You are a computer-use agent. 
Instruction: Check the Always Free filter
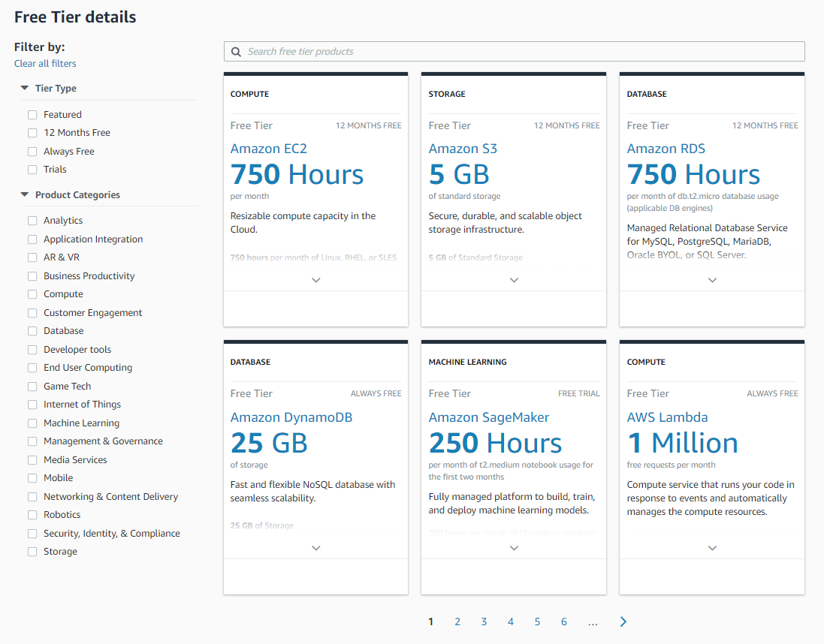32,152
